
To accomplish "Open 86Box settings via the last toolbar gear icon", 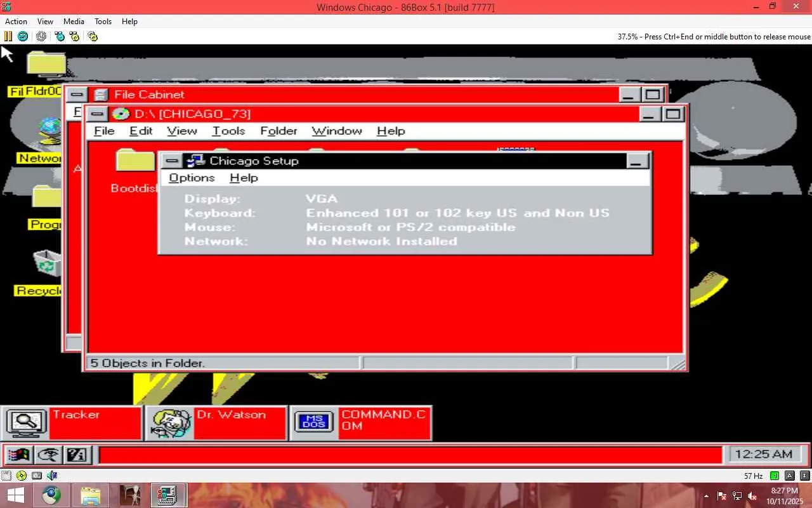I will (x=93, y=36).
